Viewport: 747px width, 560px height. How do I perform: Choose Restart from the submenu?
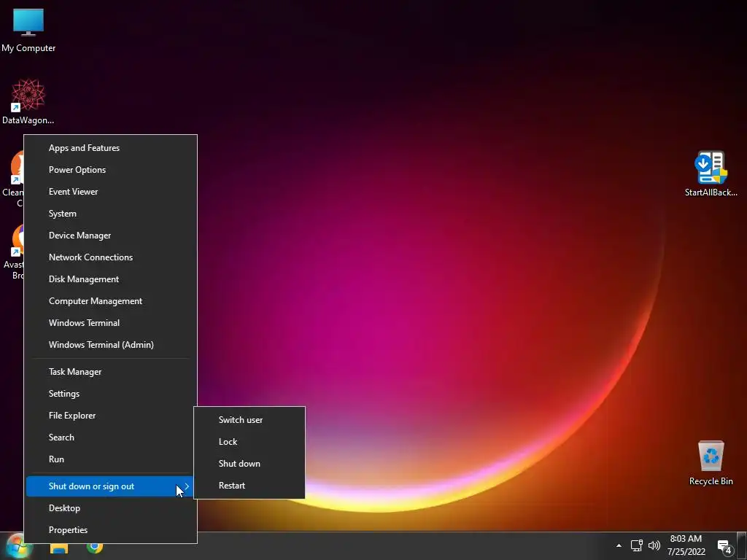[x=249, y=486]
